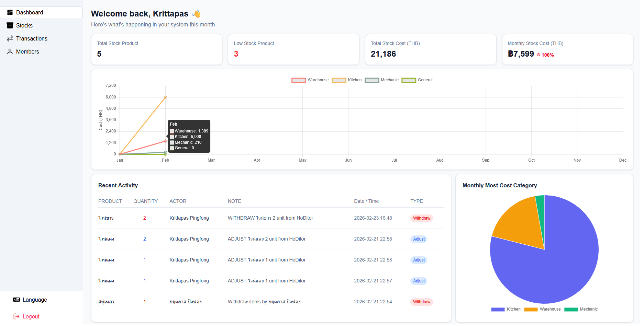Click the Stocks box icon
644x326 pixels.
point(10,25)
